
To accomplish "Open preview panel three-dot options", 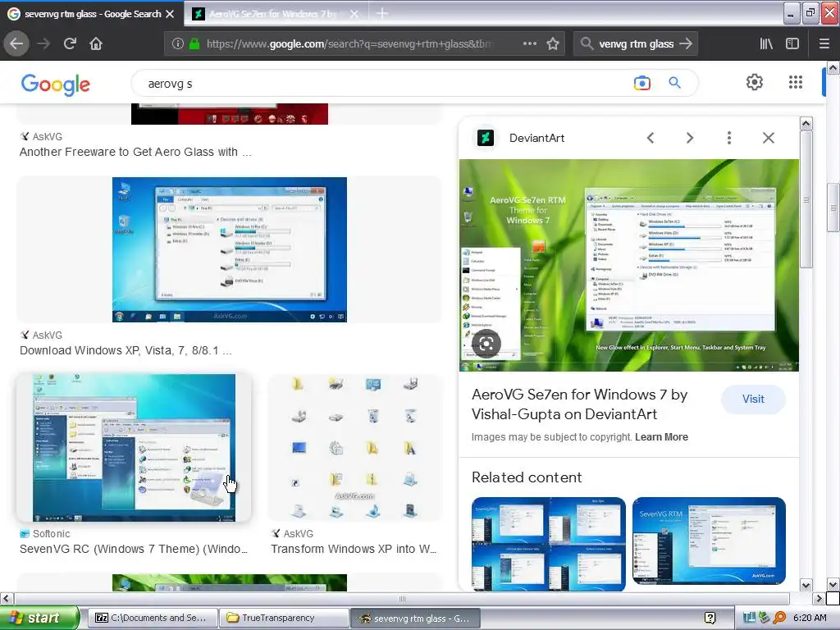I will (728, 138).
